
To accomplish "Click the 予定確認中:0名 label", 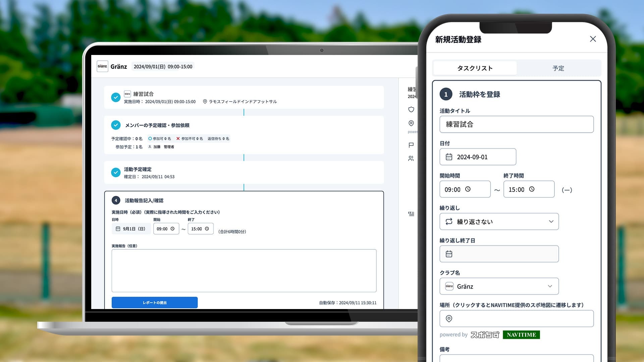I will click(127, 138).
